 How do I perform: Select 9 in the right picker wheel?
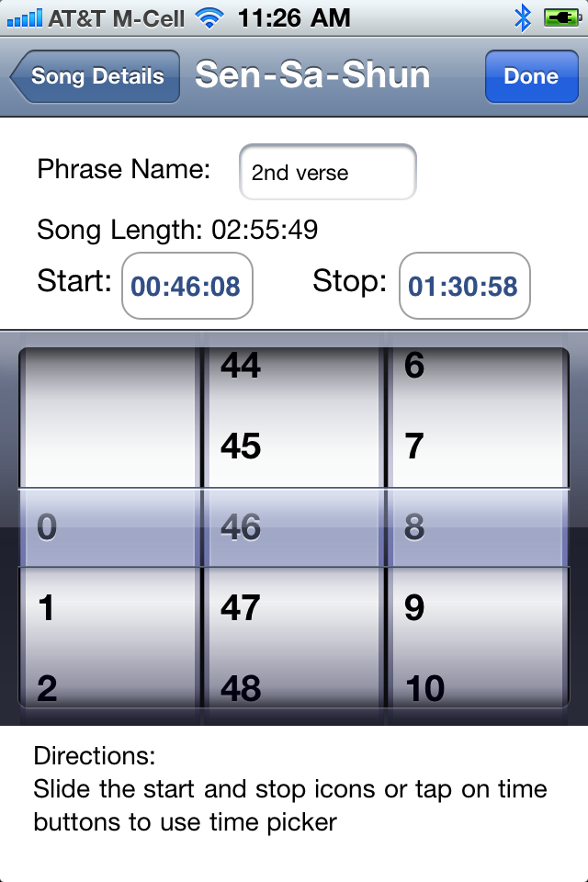click(414, 607)
